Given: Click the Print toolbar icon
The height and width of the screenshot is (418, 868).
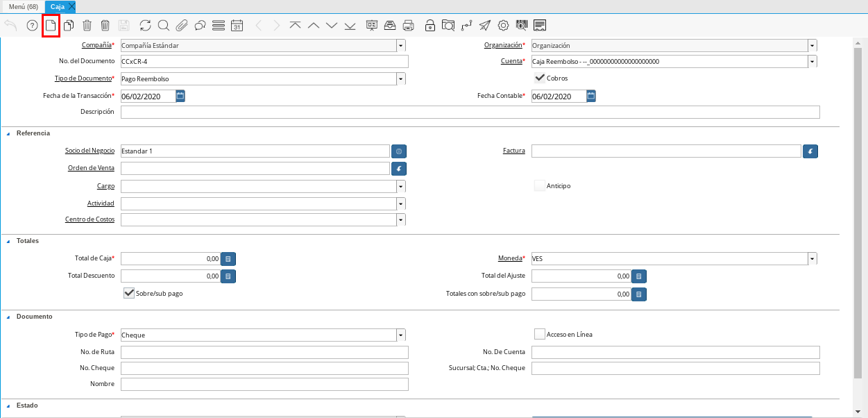Looking at the screenshot, I should (409, 26).
